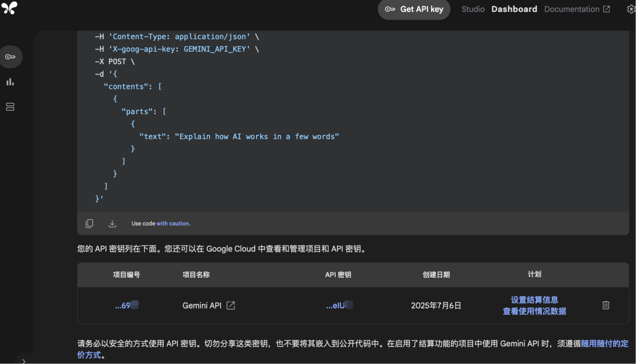Expand the sidebar with the bottom chevron

pyautogui.click(x=24, y=360)
